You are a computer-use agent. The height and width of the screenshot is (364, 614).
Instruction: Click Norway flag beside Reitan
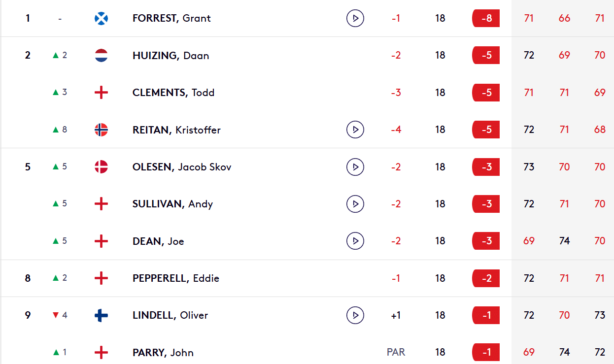101,130
